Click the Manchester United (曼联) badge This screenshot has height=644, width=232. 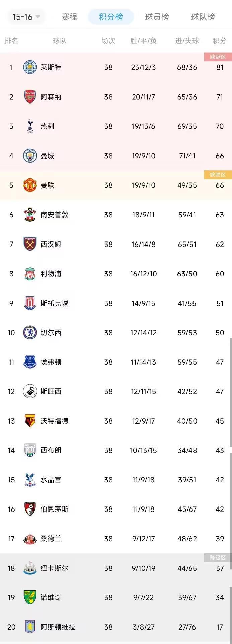pyautogui.click(x=30, y=185)
